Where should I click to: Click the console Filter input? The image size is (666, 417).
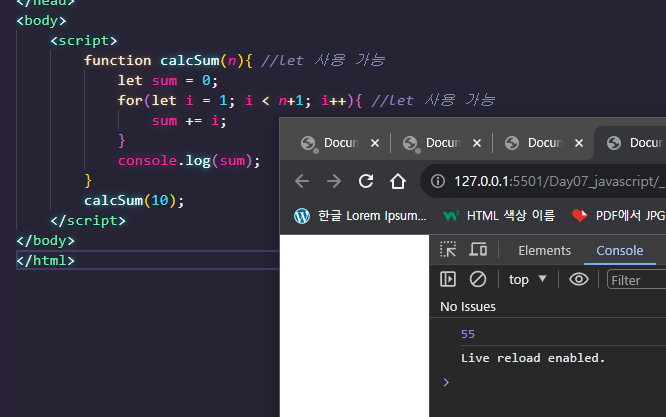point(636,280)
